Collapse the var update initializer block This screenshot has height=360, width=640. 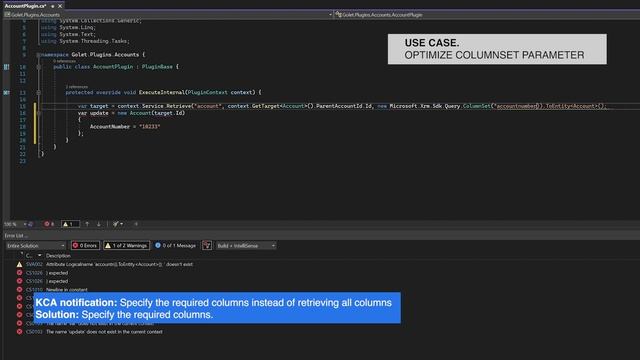[39, 113]
